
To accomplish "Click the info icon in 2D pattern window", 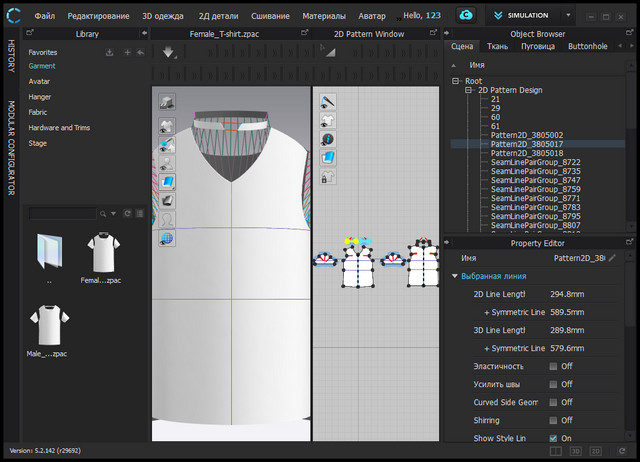I will tap(327, 139).
